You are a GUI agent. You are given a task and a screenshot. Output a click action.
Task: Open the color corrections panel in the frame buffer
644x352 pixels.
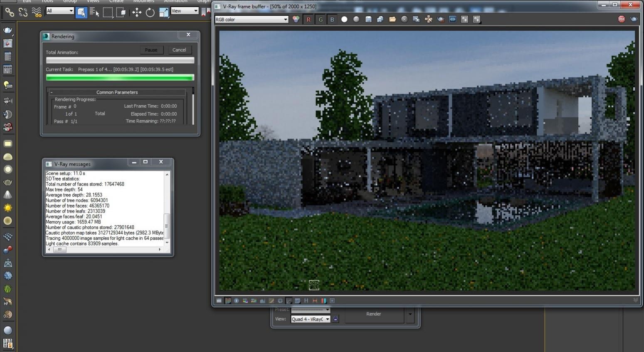coord(228,300)
